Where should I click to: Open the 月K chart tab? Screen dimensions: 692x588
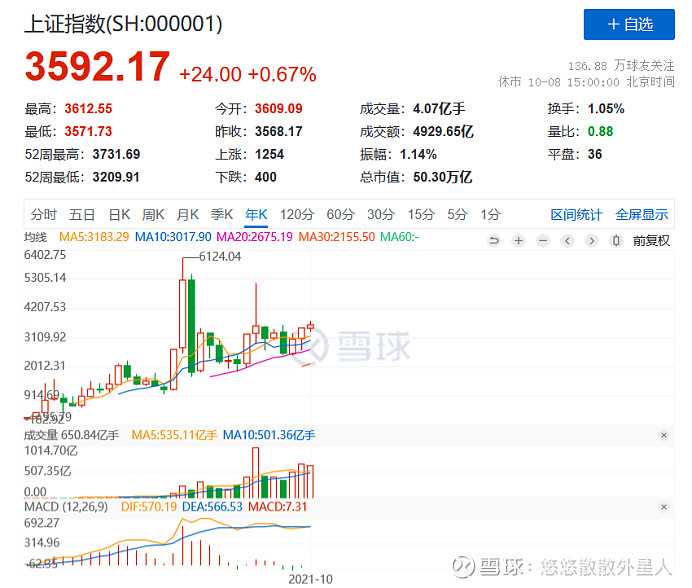coord(188,215)
